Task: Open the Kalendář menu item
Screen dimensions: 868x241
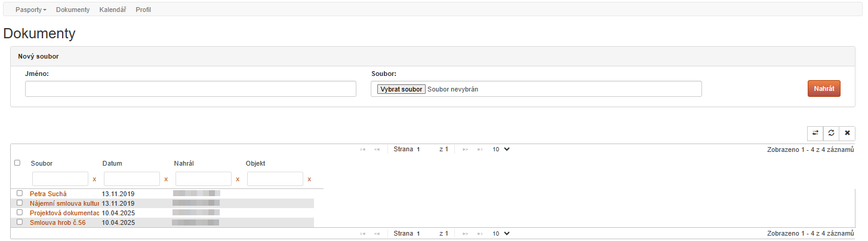Action: coord(113,10)
